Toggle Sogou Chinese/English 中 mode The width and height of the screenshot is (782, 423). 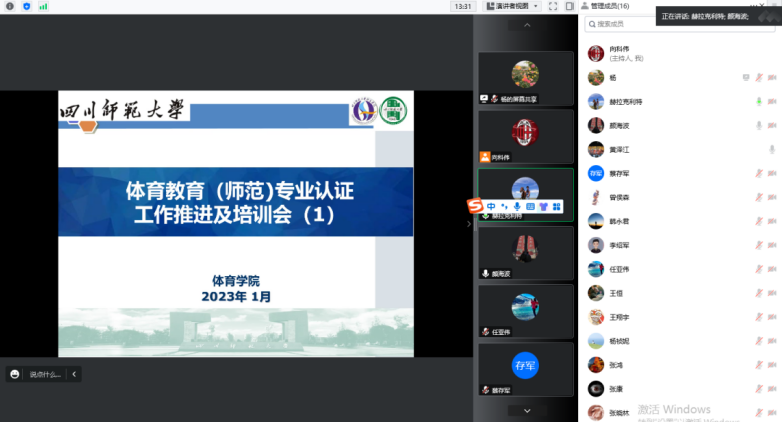(x=491, y=207)
